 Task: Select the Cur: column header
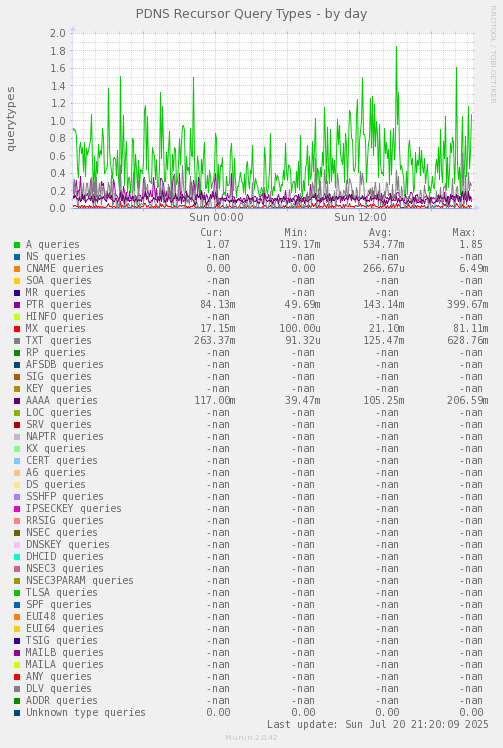point(211,232)
